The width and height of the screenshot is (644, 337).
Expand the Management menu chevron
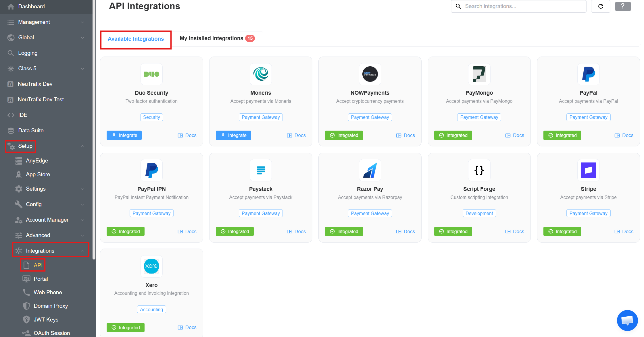click(82, 22)
